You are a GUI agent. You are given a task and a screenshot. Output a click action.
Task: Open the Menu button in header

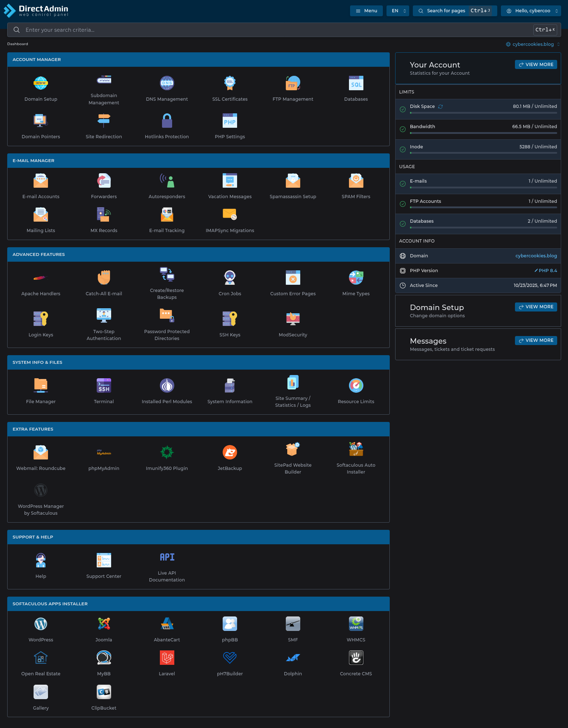click(x=366, y=11)
